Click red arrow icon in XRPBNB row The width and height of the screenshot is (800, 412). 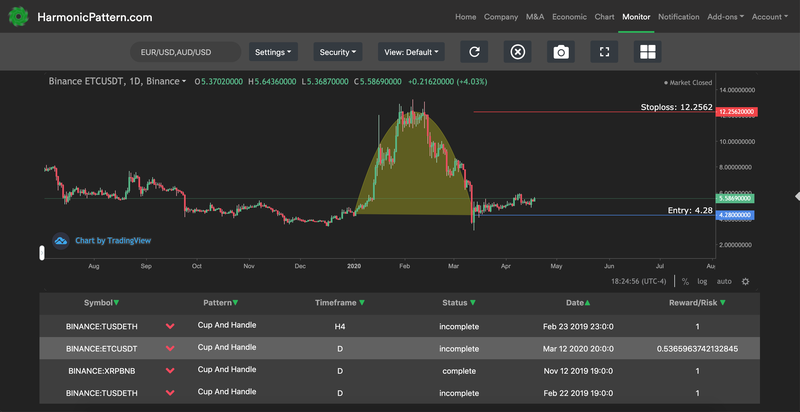(x=170, y=371)
